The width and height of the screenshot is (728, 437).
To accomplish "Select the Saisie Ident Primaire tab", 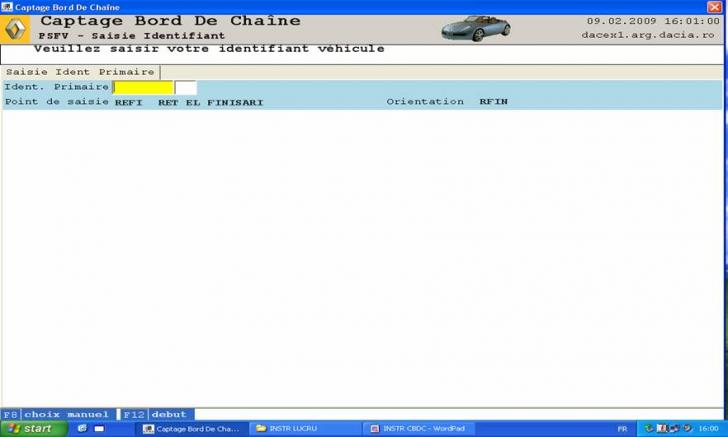I will [x=80, y=72].
